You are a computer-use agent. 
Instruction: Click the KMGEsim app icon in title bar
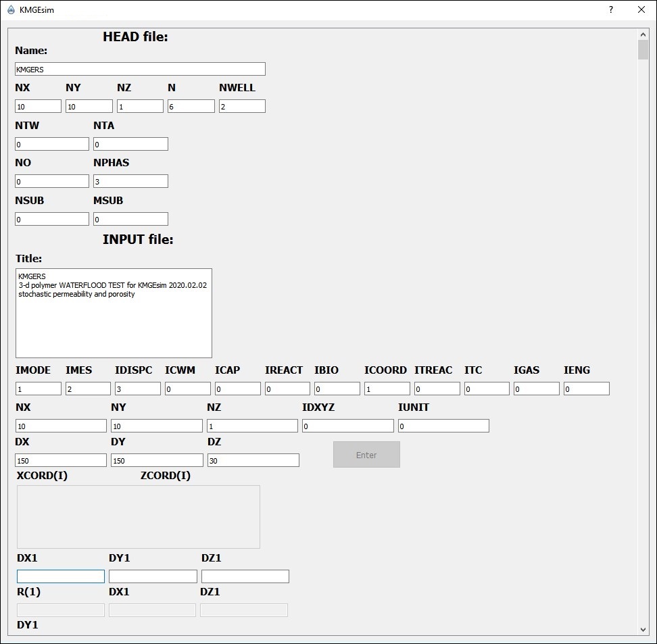coord(11,10)
